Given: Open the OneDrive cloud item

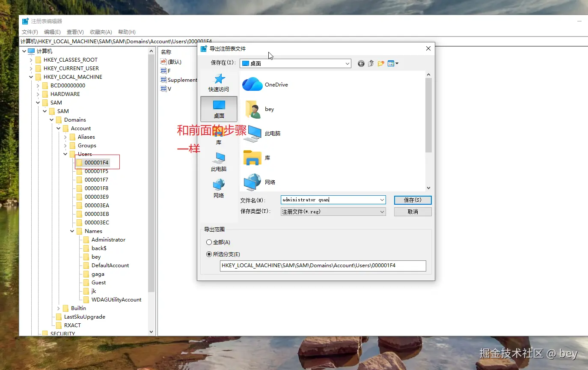Looking at the screenshot, I should point(265,84).
